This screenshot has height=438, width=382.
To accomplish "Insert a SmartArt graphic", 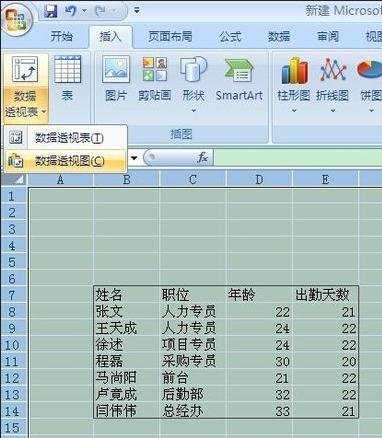I will 239,79.
